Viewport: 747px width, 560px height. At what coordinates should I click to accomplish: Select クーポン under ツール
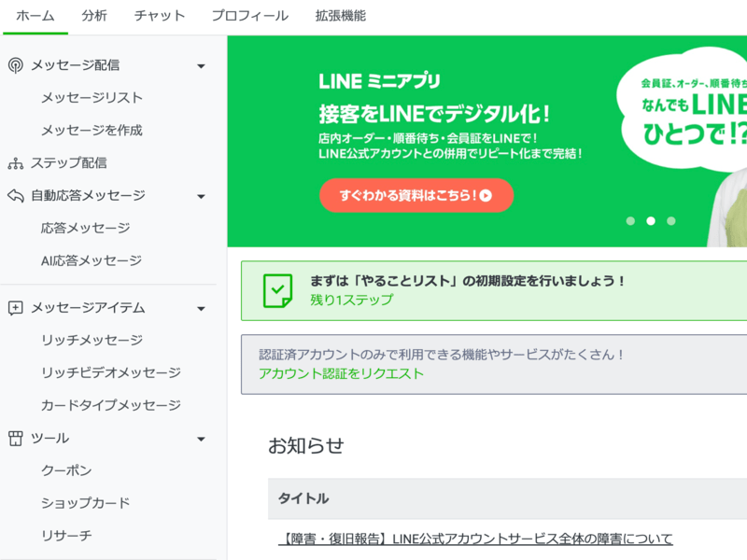click(x=66, y=470)
